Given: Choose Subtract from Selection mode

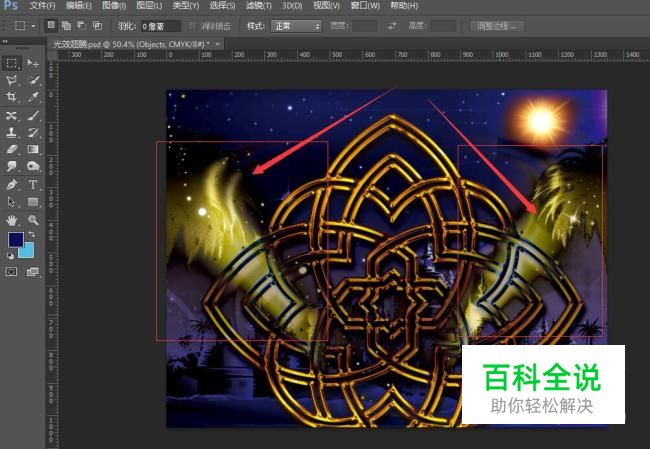Looking at the screenshot, I should tap(82, 26).
